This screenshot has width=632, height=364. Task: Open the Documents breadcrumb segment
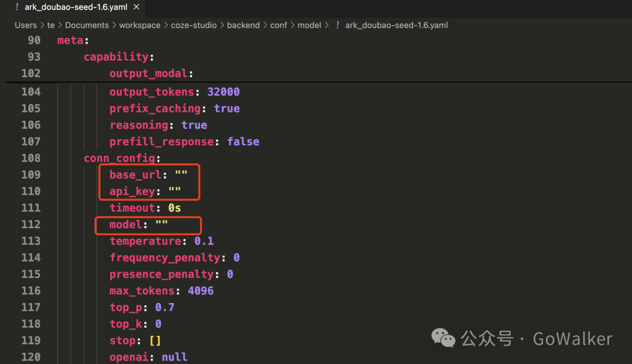(x=87, y=25)
